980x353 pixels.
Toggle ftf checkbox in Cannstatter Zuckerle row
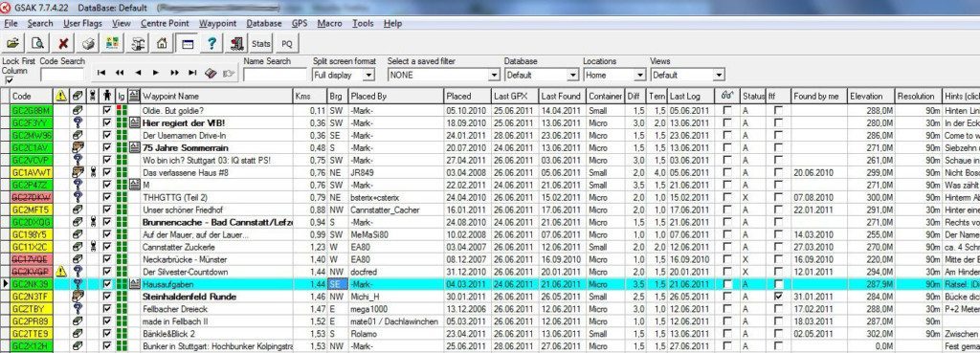tap(777, 247)
